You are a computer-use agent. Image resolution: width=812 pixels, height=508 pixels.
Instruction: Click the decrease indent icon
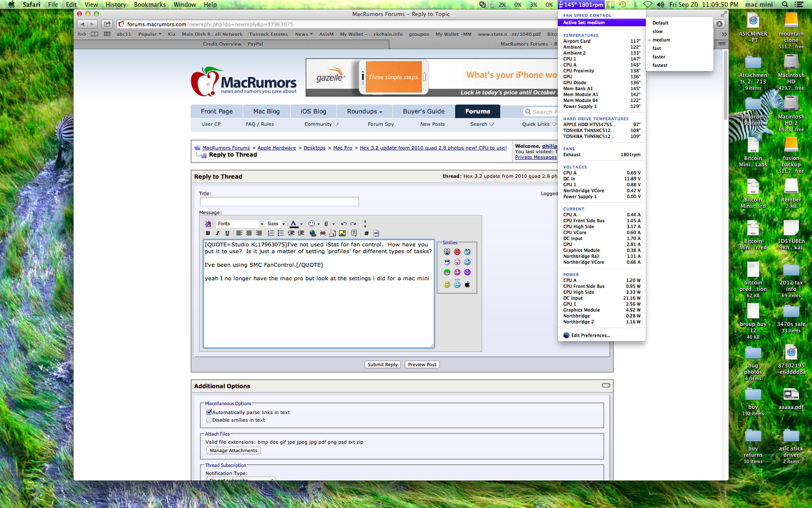pos(291,233)
